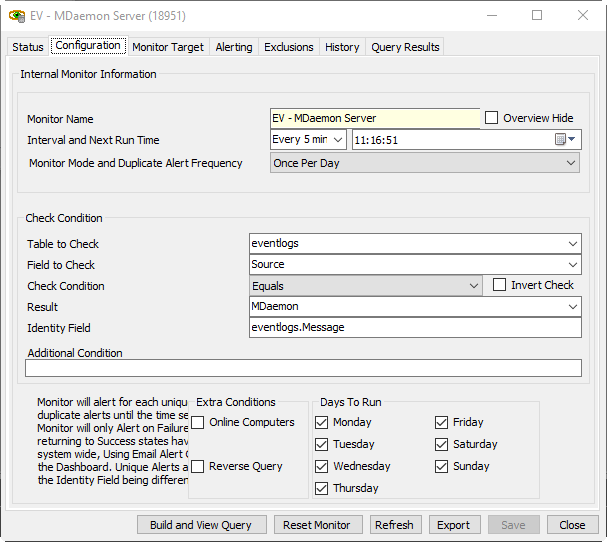Click the Additional Condition text field
This screenshot has height=542, width=607.
click(x=303, y=368)
